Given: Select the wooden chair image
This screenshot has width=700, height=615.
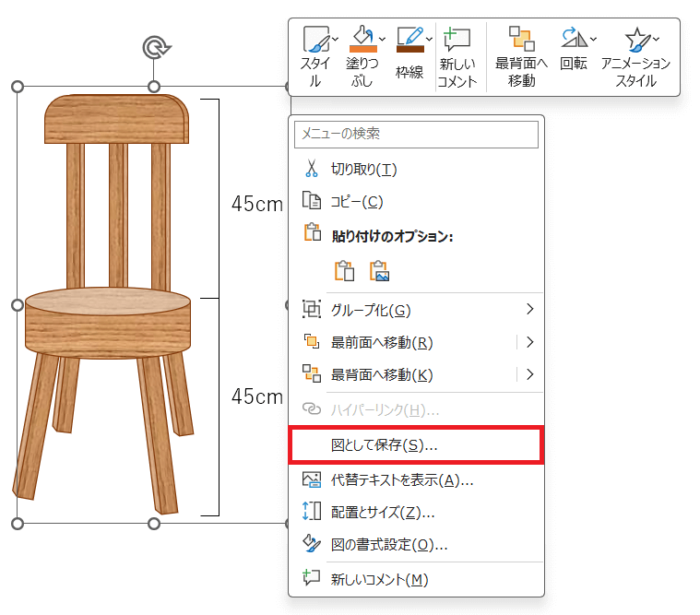Looking at the screenshot, I should pyautogui.click(x=105, y=303).
